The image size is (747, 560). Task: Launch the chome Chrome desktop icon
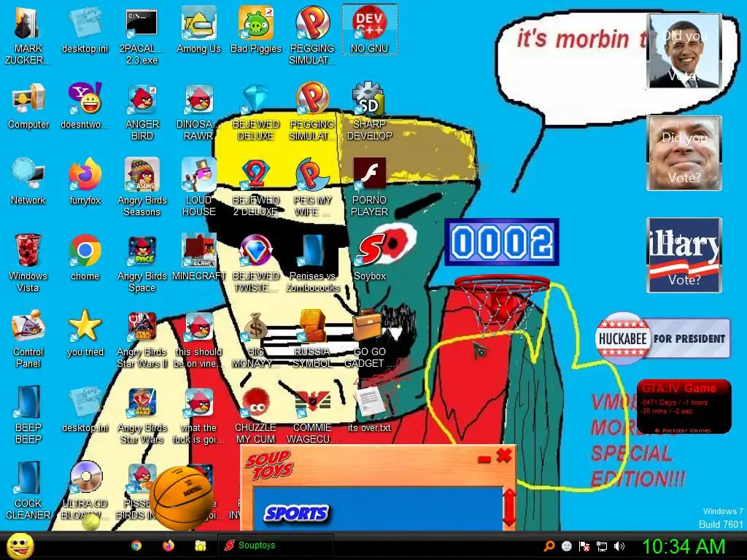(85, 257)
